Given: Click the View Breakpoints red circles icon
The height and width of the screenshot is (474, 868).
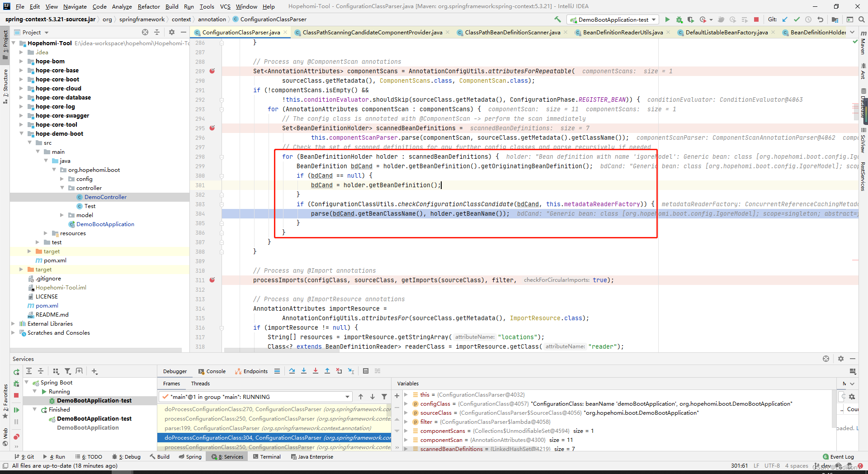Looking at the screenshot, I should pos(16,436).
